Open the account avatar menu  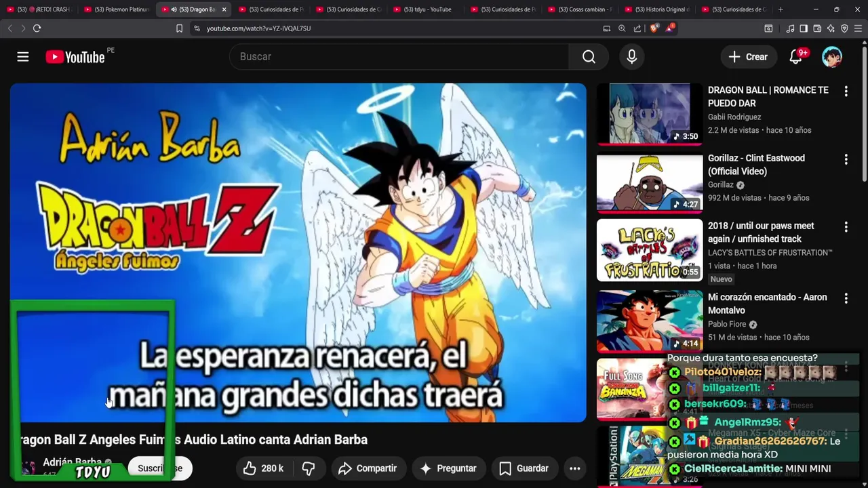831,57
